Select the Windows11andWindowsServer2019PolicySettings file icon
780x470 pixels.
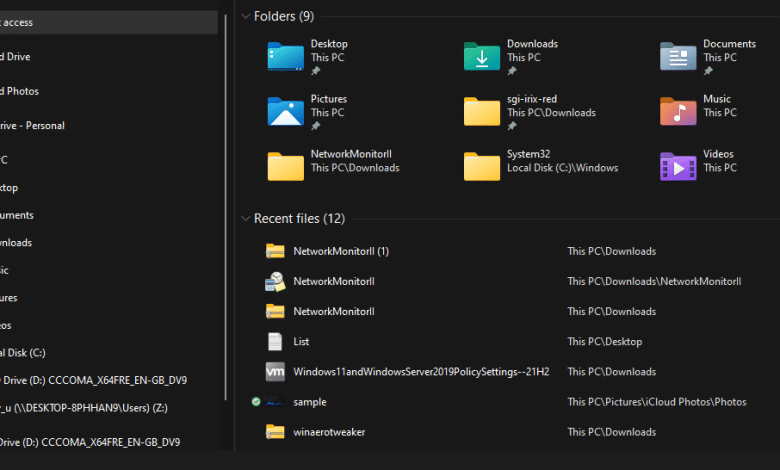tap(275, 372)
